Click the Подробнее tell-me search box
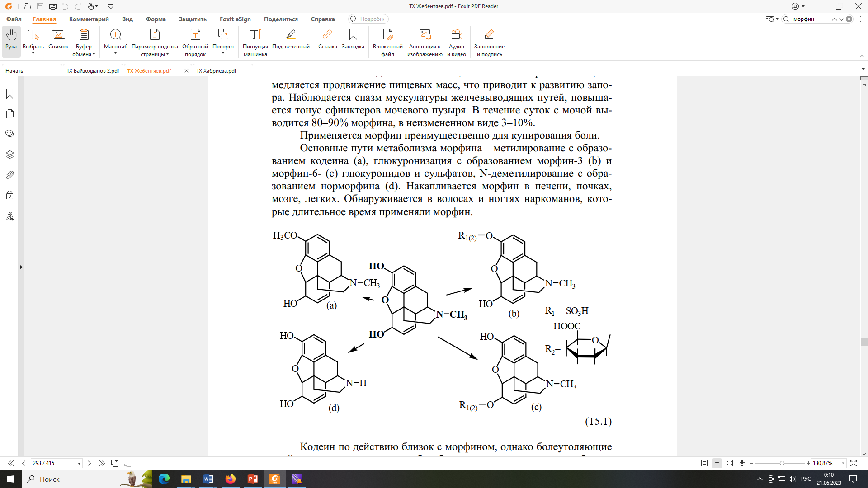The image size is (868, 488). [x=368, y=19]
